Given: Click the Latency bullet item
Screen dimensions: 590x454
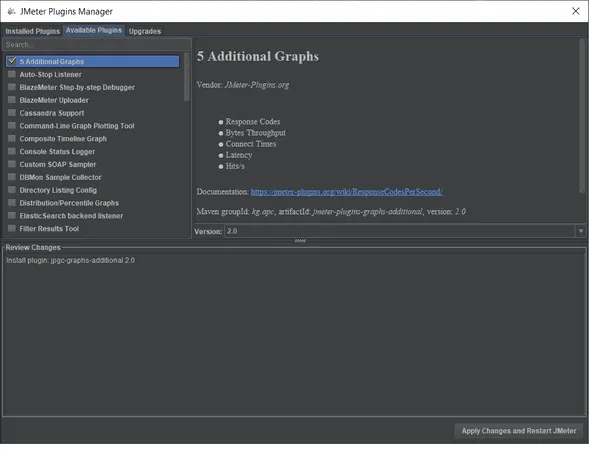Looking at the screenshot, I should point(239,155).
